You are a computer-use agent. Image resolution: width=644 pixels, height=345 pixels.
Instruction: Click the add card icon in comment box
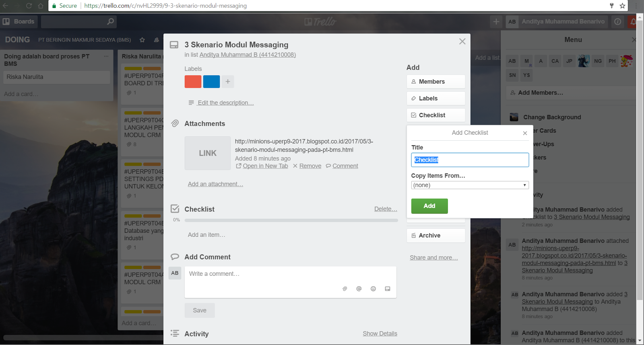click(x=388, y=289)
